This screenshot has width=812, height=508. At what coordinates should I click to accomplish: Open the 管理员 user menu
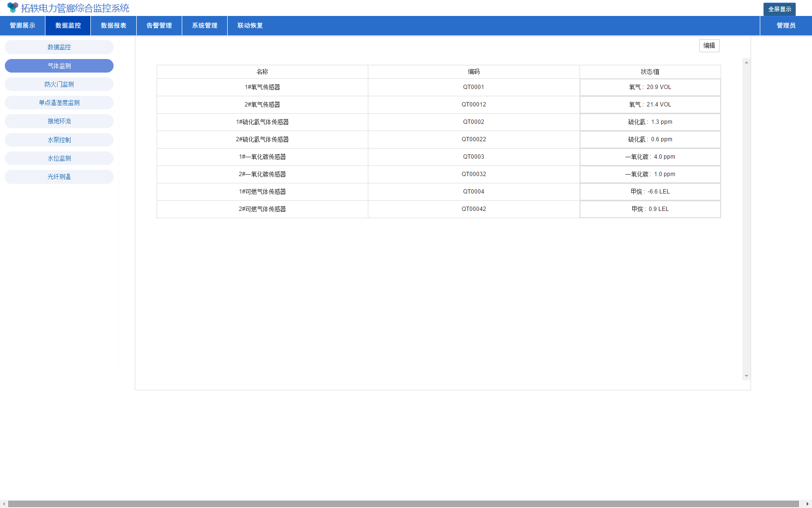click(786, 26)
